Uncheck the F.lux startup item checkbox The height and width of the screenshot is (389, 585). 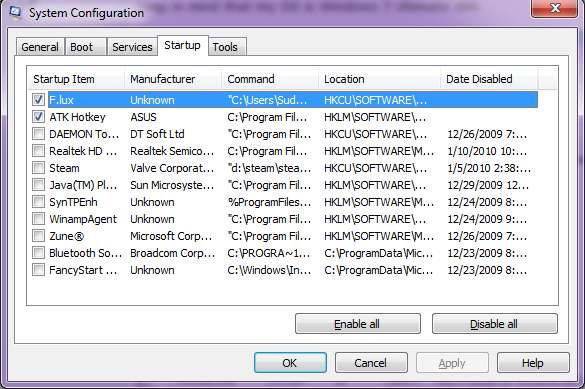[x=38, y=100]
